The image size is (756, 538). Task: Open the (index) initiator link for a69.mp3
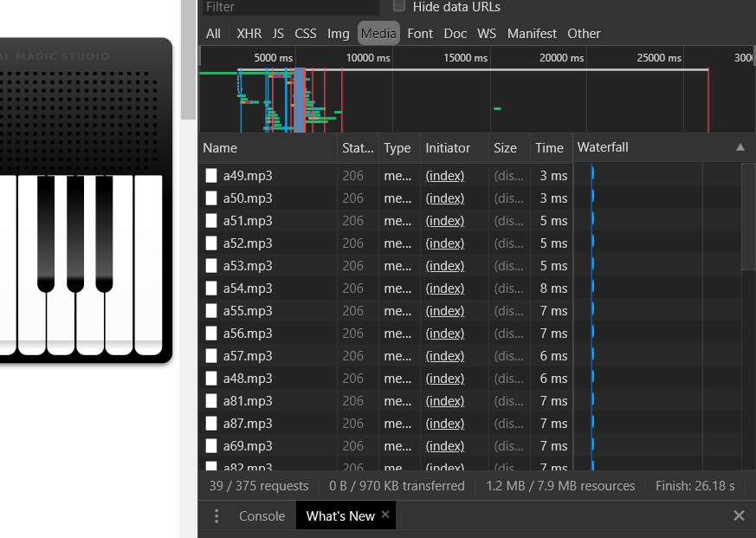click(x=444, y=446)
